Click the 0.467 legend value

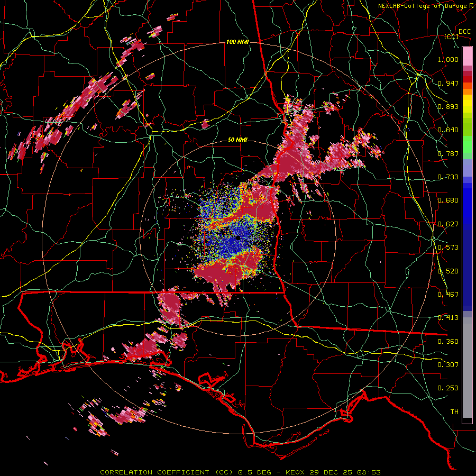tap(448, 295)
